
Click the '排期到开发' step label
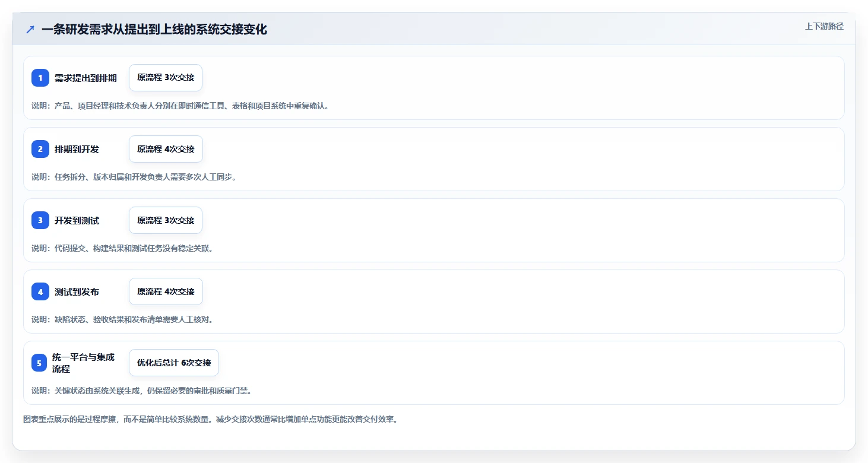(x=77, y=149)
